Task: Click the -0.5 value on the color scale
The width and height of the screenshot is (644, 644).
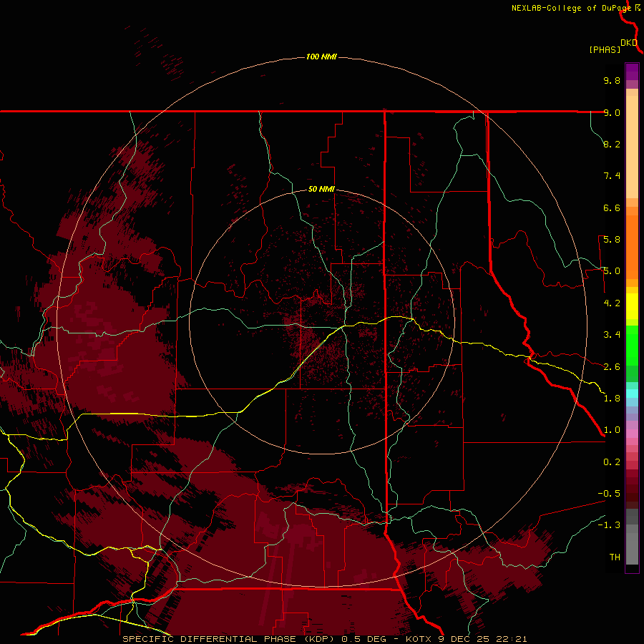Action: tap(609, 494)
